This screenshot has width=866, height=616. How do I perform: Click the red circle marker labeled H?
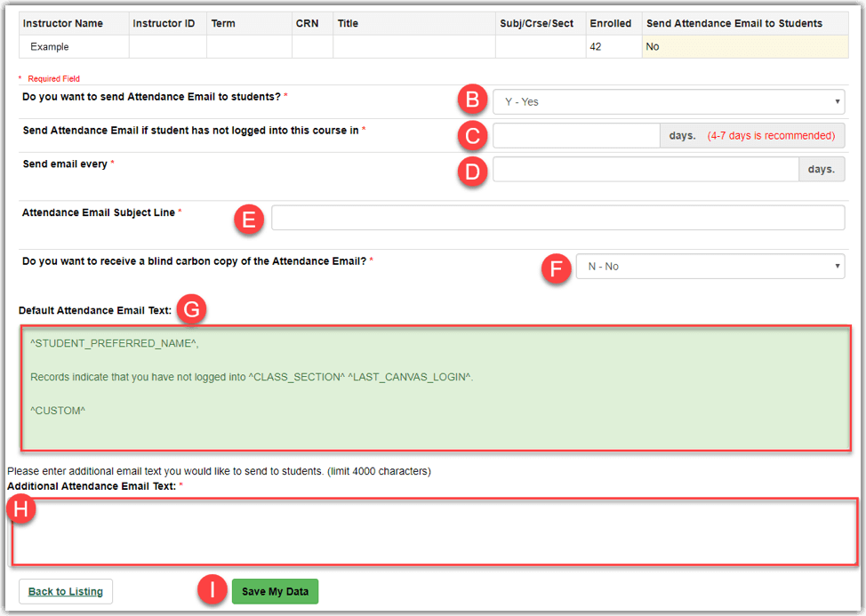(x=20, y=509)
